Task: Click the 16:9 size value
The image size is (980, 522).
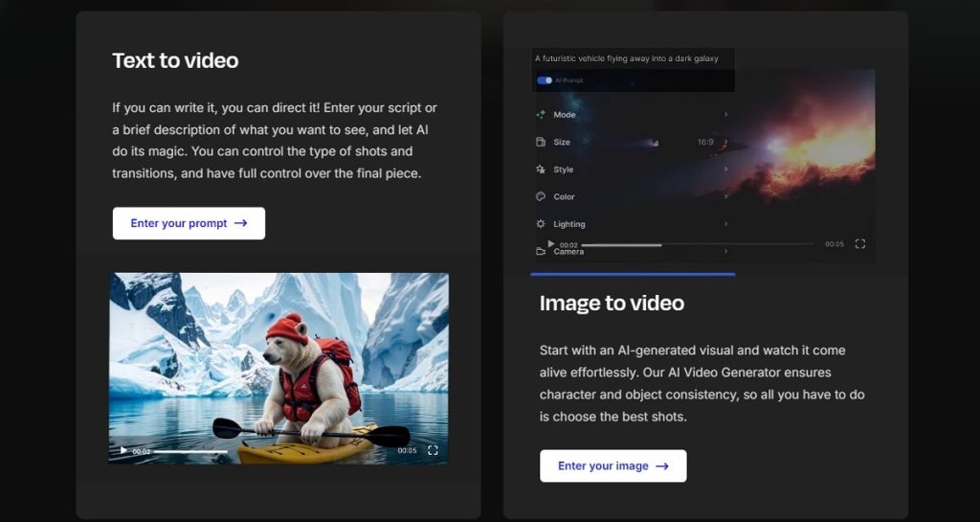Action: 705,142
